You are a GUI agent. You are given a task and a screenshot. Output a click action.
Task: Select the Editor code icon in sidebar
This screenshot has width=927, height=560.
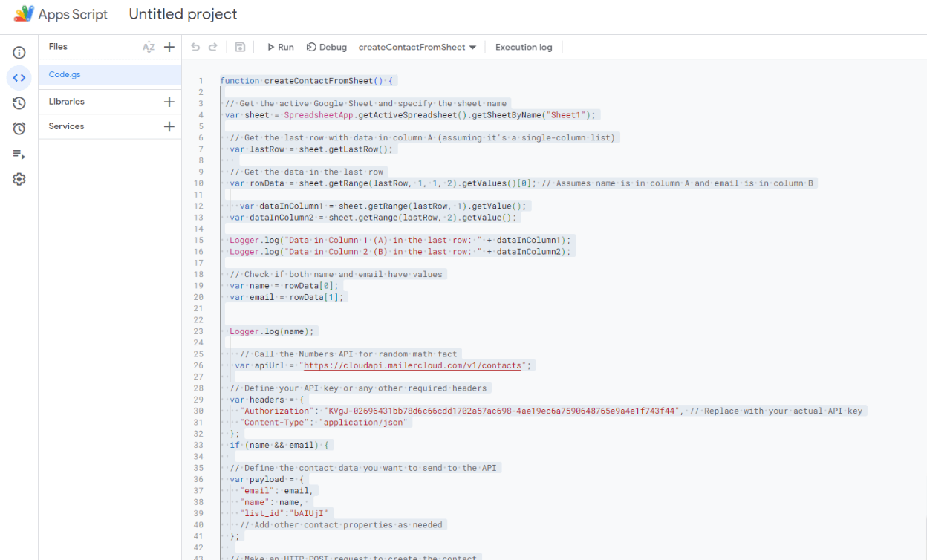point(19,78)
